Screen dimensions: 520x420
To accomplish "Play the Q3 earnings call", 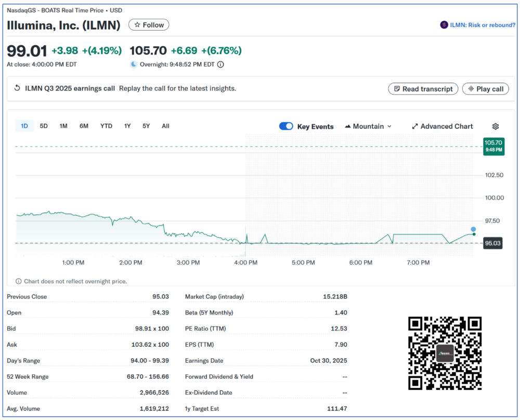I will click(485, 89).
